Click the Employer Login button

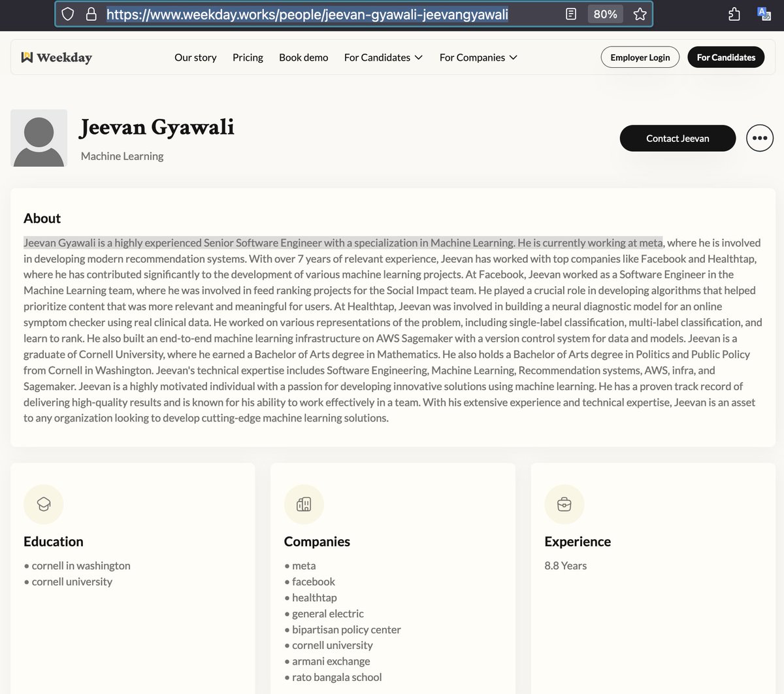coord(640,58)
